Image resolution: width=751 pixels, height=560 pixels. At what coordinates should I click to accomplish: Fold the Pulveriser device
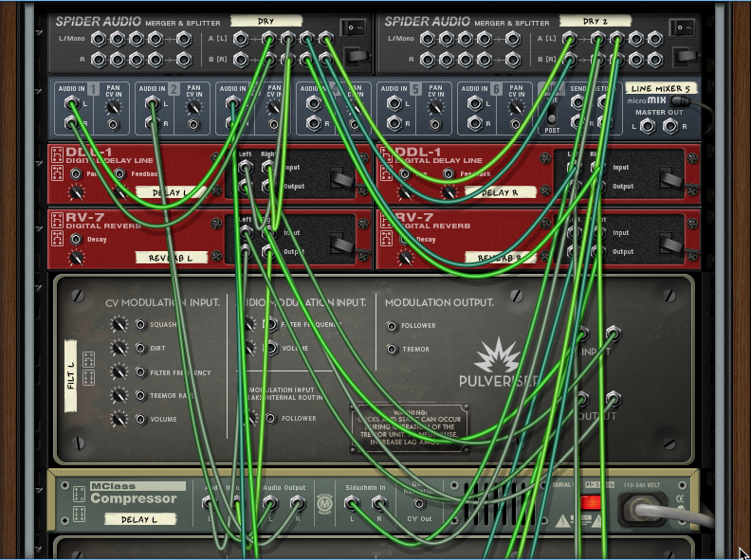[x=39, y=287]
